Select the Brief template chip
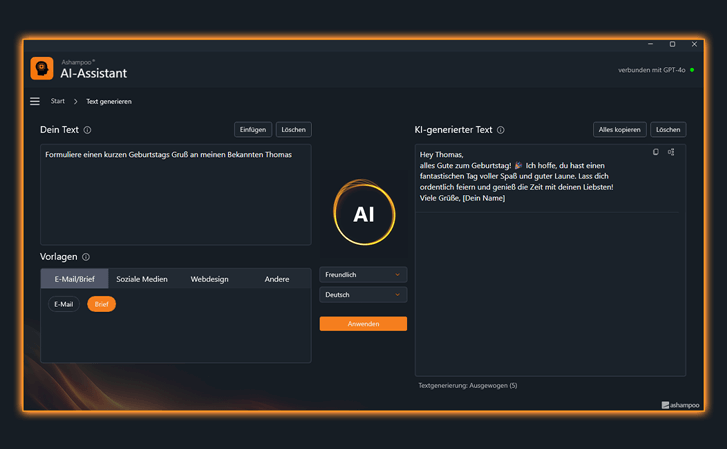Viewport: 727px width, 449px height. point(101,304)
